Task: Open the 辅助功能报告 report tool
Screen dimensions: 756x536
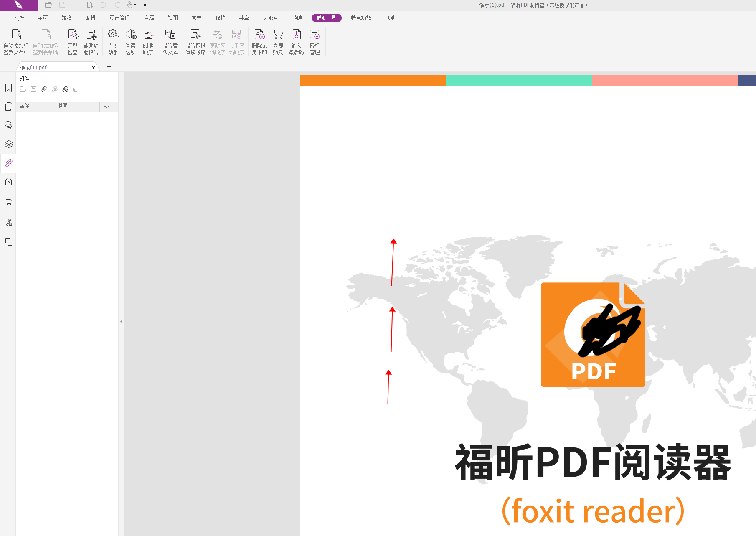Action: pos(91,41)
